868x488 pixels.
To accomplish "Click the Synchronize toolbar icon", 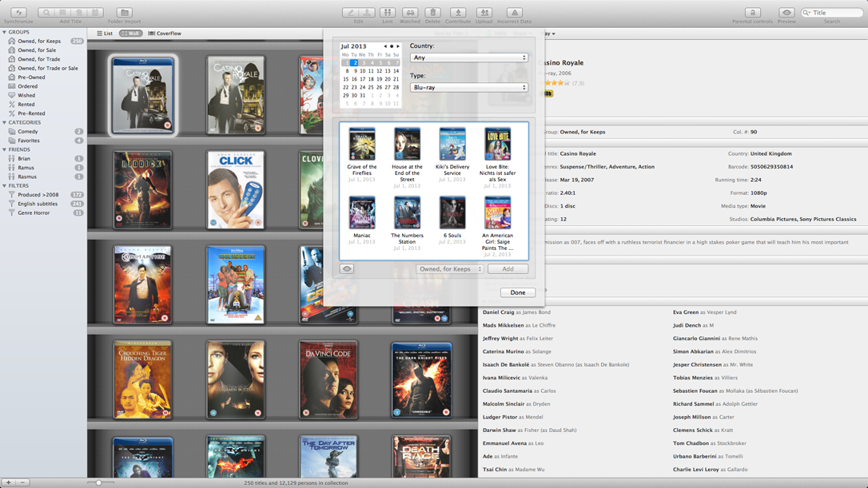I will (x=18, y=12).
